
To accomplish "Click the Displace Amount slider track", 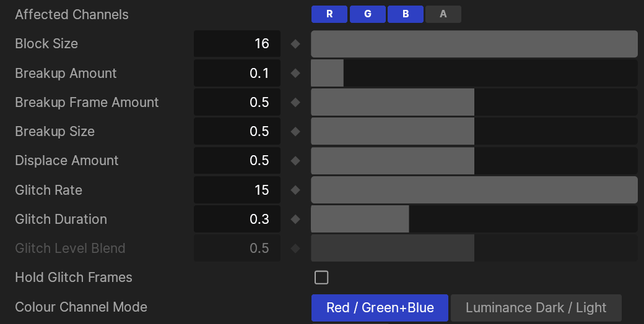I will point(474,161).
